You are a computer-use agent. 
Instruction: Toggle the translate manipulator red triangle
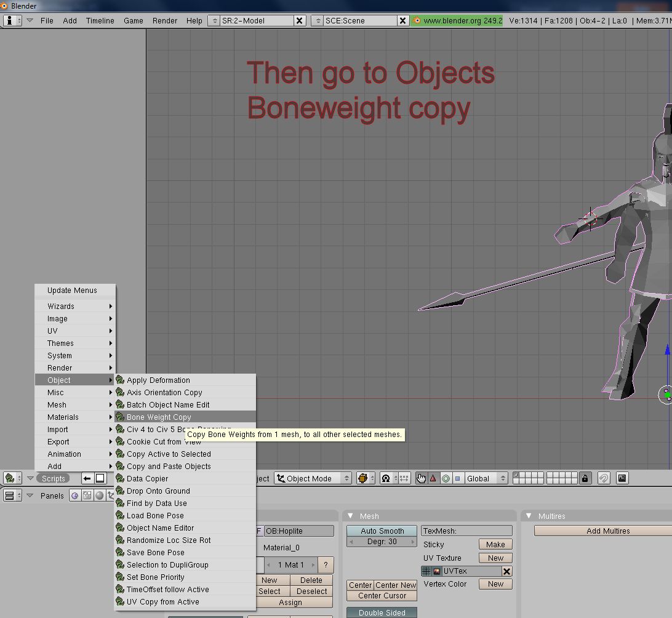[433, 478]
